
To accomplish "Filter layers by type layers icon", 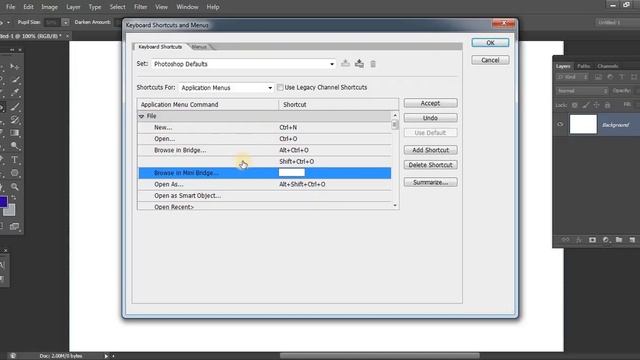I will click(x=622, y=77).
